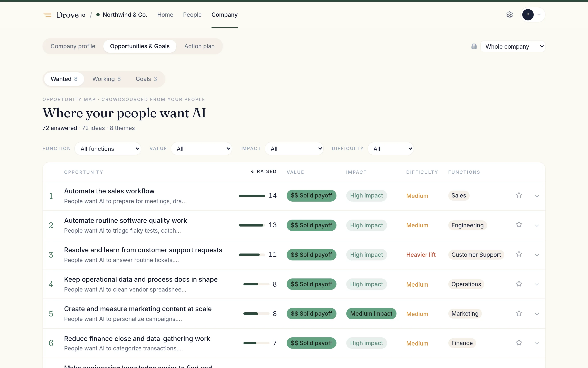
Task: Open the hamburger menu beside Drove
Action: tap(47, 15)
